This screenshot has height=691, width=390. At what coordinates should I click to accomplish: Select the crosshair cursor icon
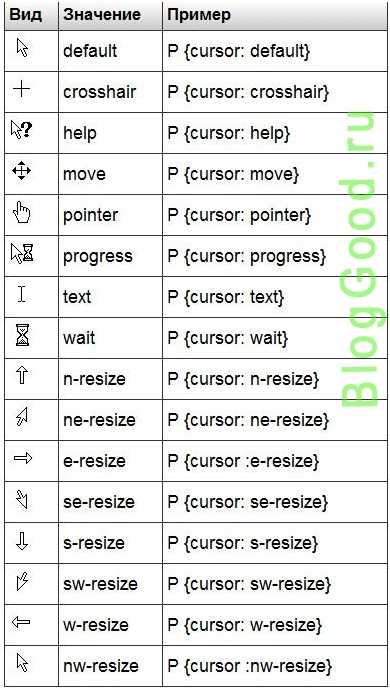(x=21, y=90)
